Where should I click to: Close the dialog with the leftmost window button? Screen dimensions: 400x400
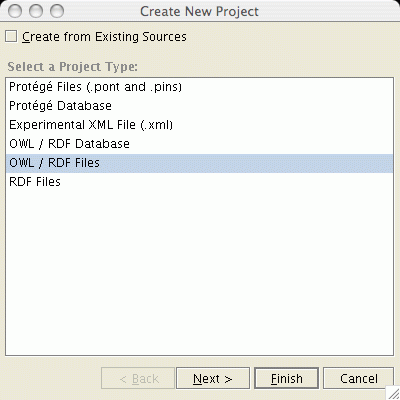click(x=15, y=11)
